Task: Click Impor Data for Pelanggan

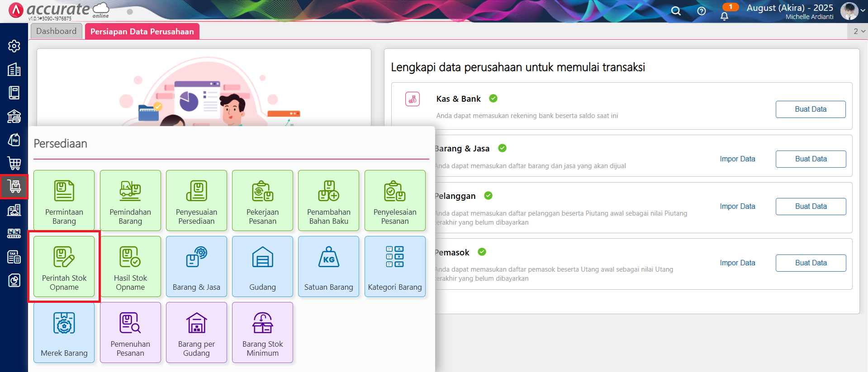Action: click(737, 207)
